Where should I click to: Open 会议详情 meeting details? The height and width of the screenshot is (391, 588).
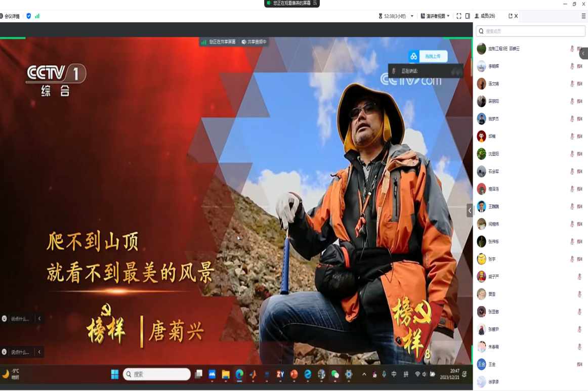[11, 16]
